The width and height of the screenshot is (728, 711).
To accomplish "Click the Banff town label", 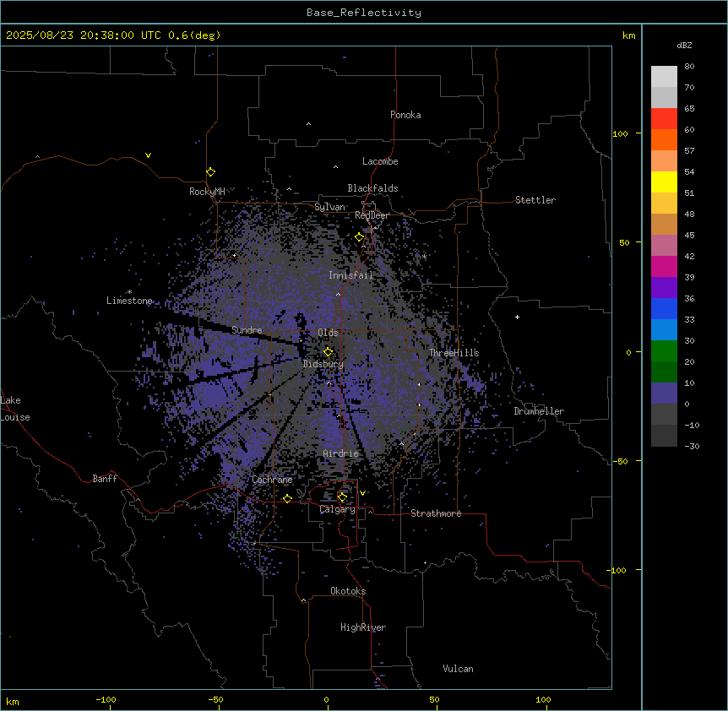I will click(105, 479).
